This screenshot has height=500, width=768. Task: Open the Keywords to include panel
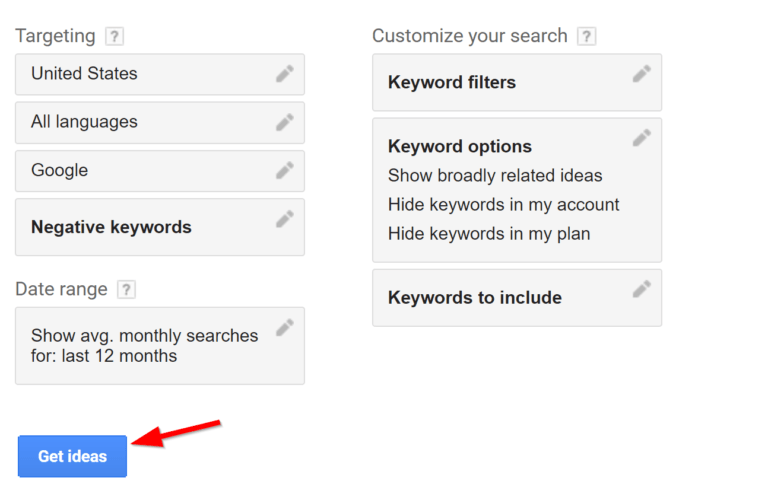tap(517, 298)
